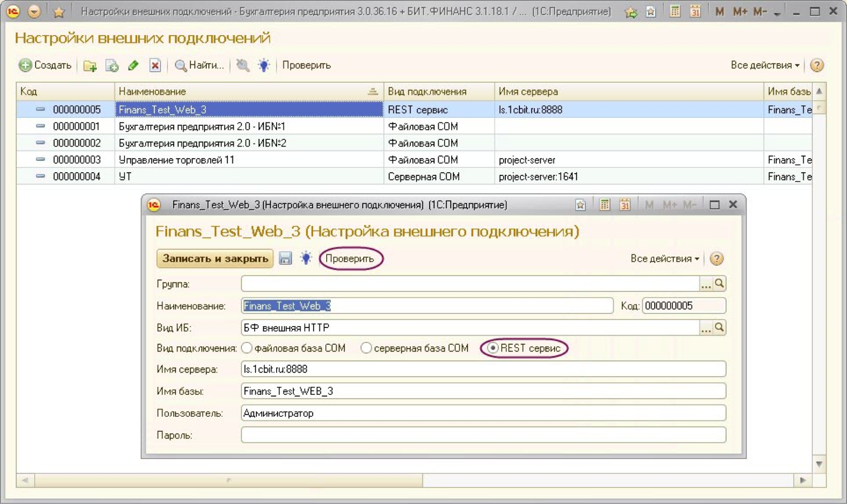Open selection ellipsis button for Вид ИБ

tap(705, 328)
